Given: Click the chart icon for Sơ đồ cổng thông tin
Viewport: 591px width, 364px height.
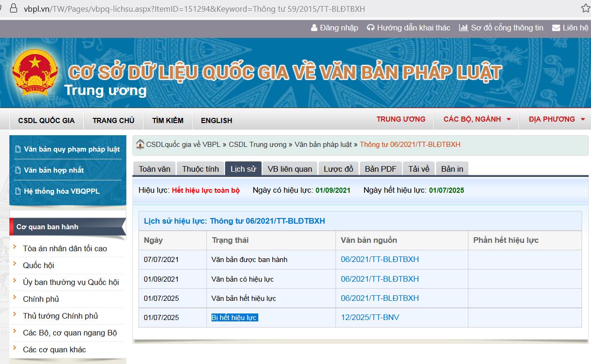Looking at the screenshot, I should click(x=463, y=28).
